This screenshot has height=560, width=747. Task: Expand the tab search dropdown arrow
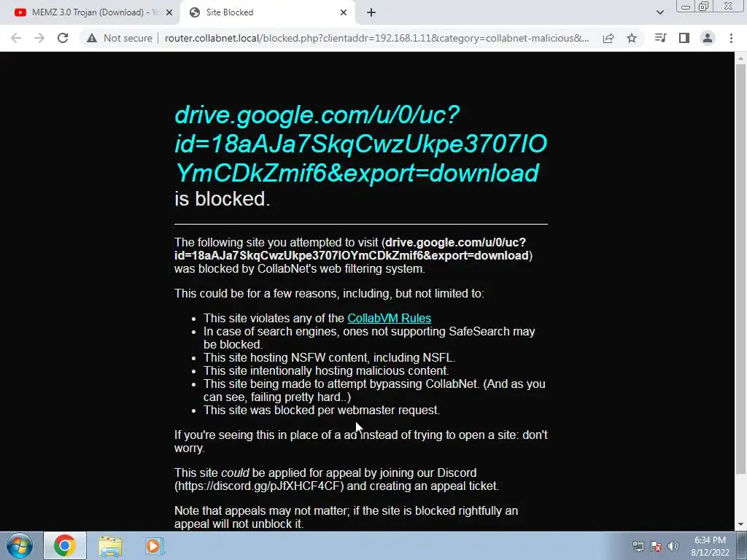pos(659,12)
